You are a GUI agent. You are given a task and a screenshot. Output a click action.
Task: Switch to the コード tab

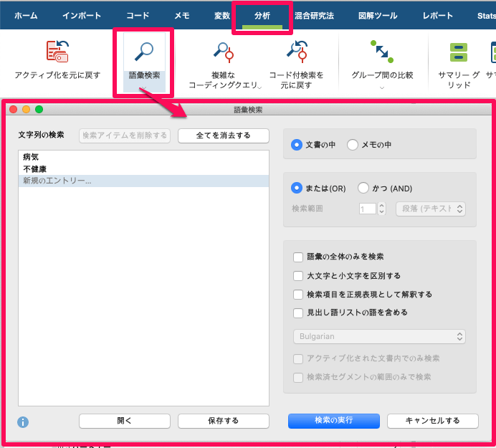[138, 16]
